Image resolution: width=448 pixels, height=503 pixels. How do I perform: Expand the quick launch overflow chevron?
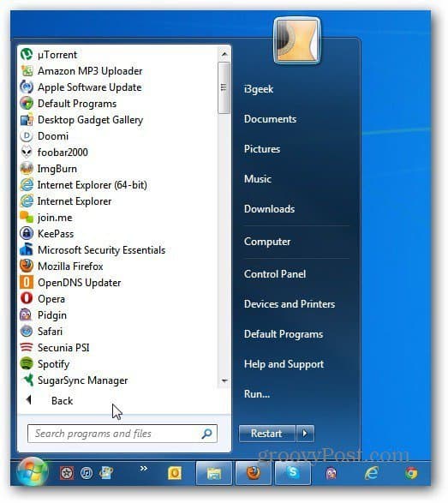point(144,469)
